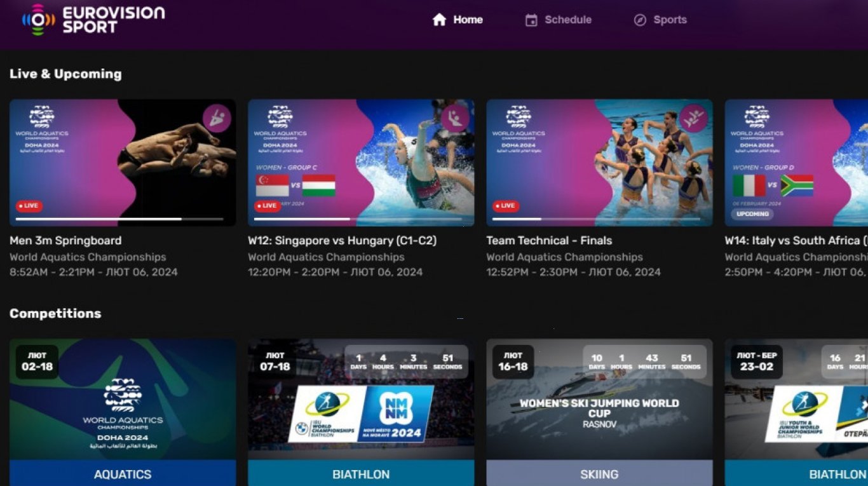Click the Home house icon

[439, 20]
